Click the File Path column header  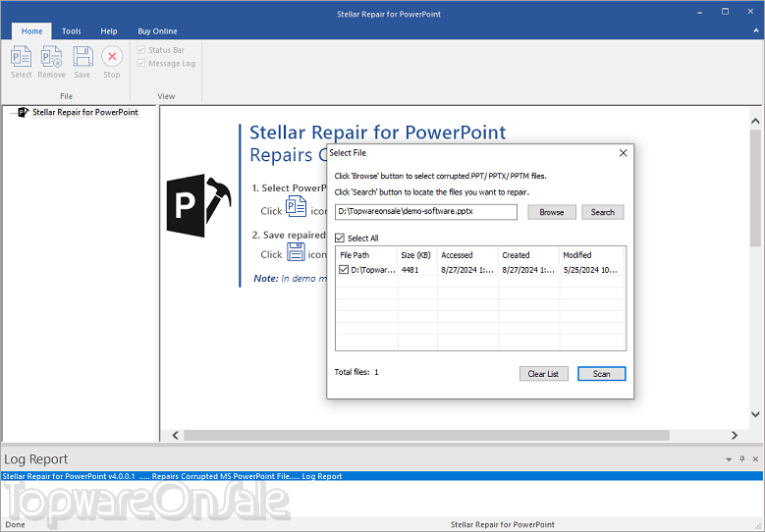tap(366, 255)
